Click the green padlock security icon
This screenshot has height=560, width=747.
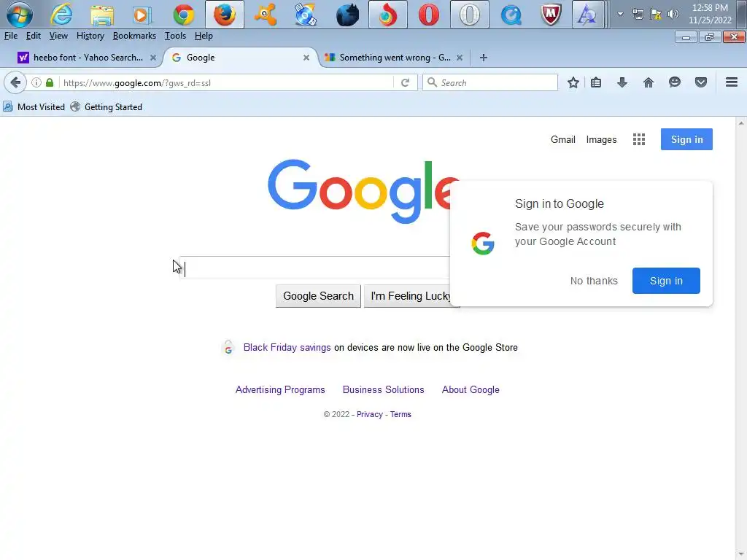pyautogui.click(x=50, y=82)
